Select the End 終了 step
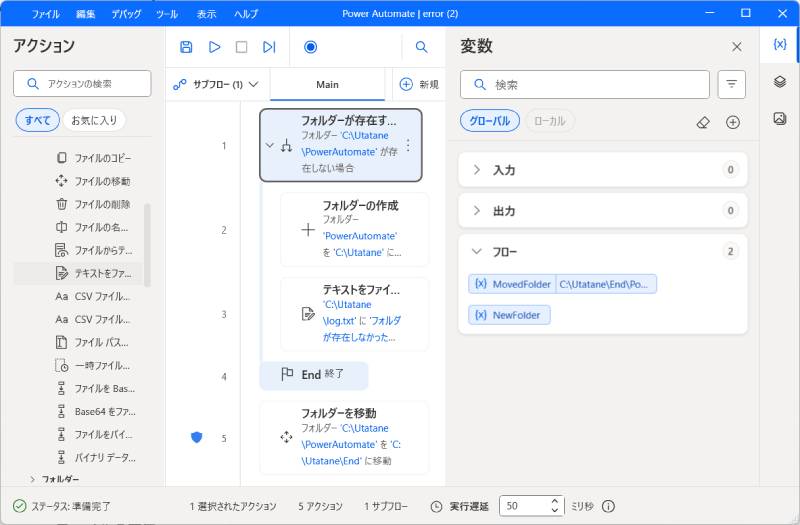This screenshot has width=800, height=525. [314, 375]
